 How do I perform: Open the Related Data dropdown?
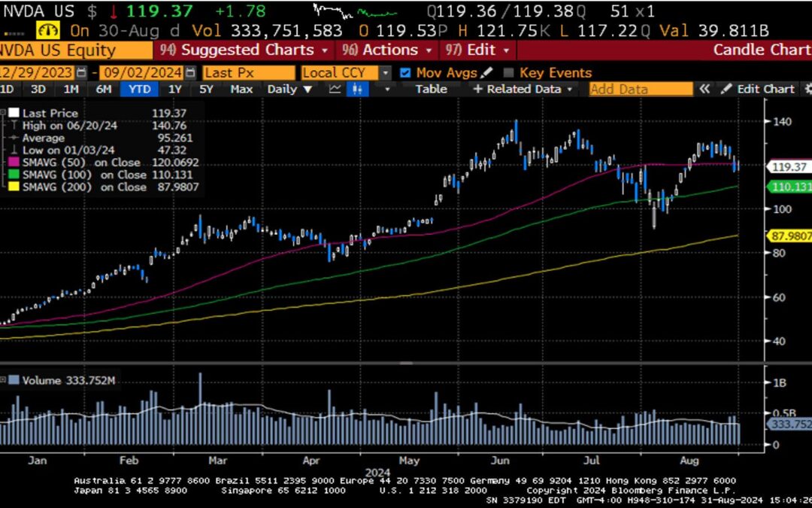pos(523,88)
